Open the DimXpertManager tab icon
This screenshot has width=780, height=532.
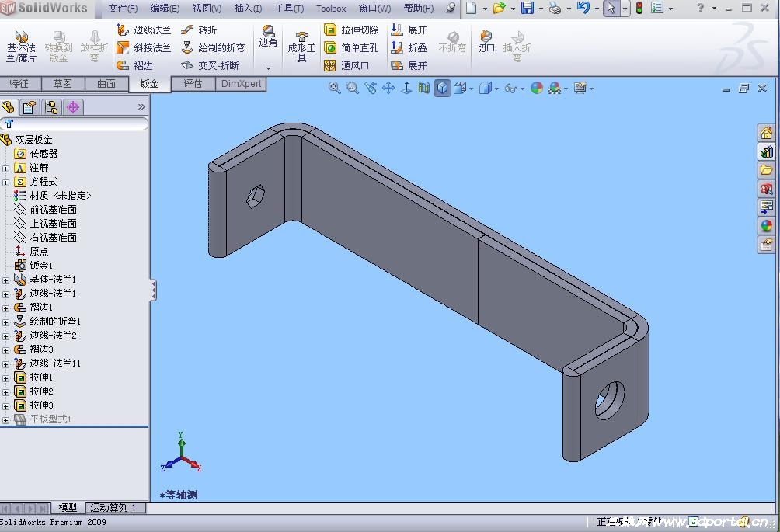[73, 107]
